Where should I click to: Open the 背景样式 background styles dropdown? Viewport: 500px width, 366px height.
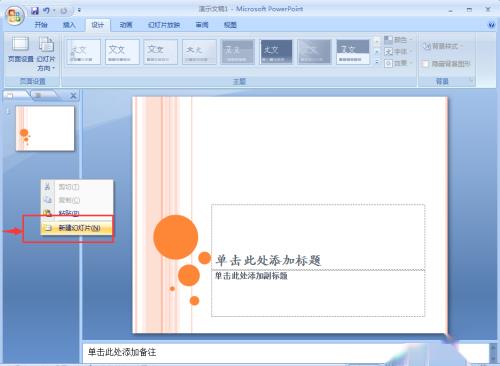[443, 46]
